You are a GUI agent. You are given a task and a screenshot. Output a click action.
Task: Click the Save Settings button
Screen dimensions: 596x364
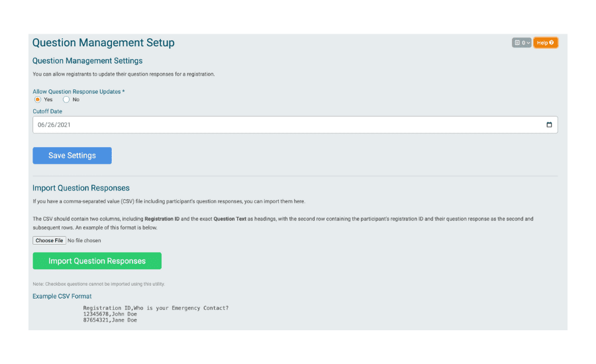pos(72,156)
